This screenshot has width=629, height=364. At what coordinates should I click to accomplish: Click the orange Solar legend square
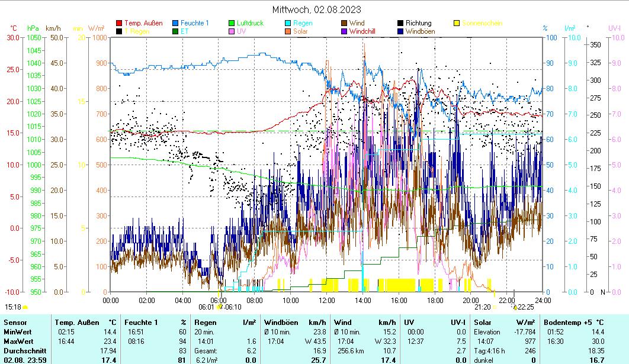tap(288, 31)
